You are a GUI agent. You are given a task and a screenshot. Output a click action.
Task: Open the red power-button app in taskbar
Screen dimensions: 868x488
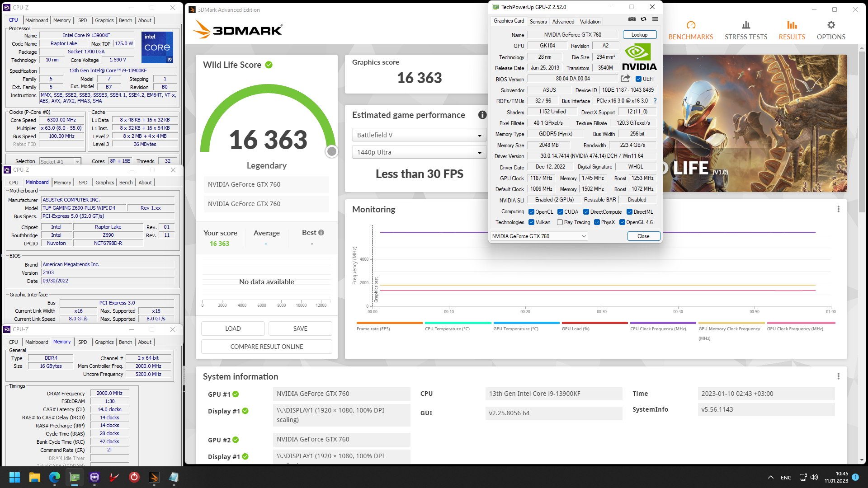(x=134, y=477)
